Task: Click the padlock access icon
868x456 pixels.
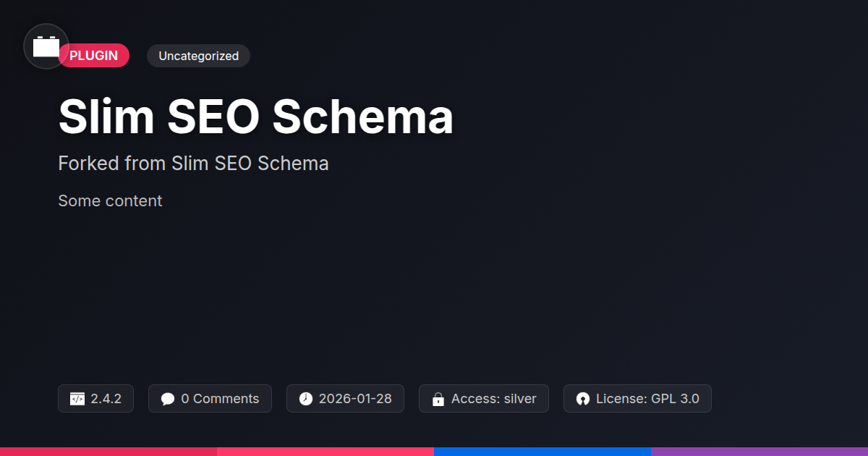Action: click(x=438, y=399)
